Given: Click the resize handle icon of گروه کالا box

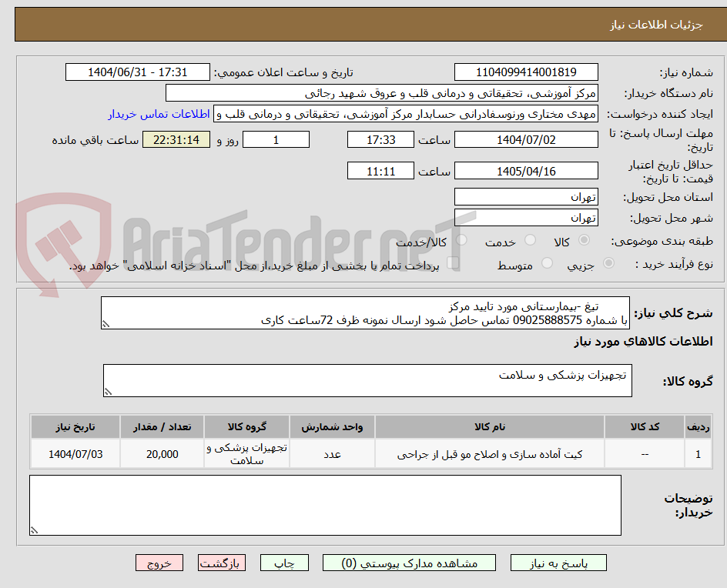Looking at the screenshot, I should tap(109, 390).
